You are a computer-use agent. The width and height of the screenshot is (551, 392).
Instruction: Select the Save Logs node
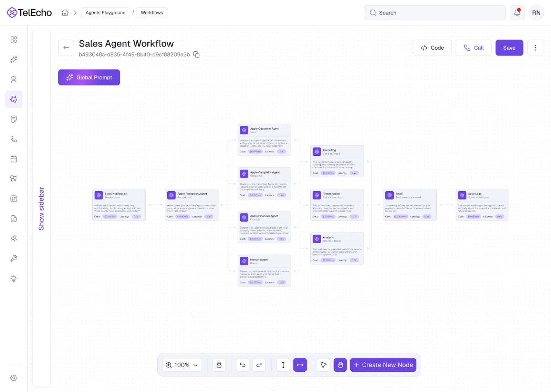[x=482, y=205]
